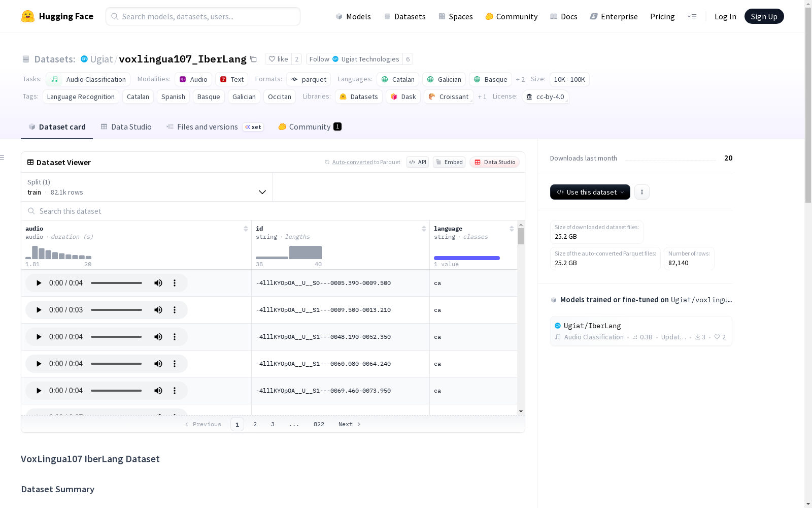Image resolution: width=812 pixels, height=508 pixels.
Task: Open the more options menu beside Use this dataset
Action: click(642, 192)
